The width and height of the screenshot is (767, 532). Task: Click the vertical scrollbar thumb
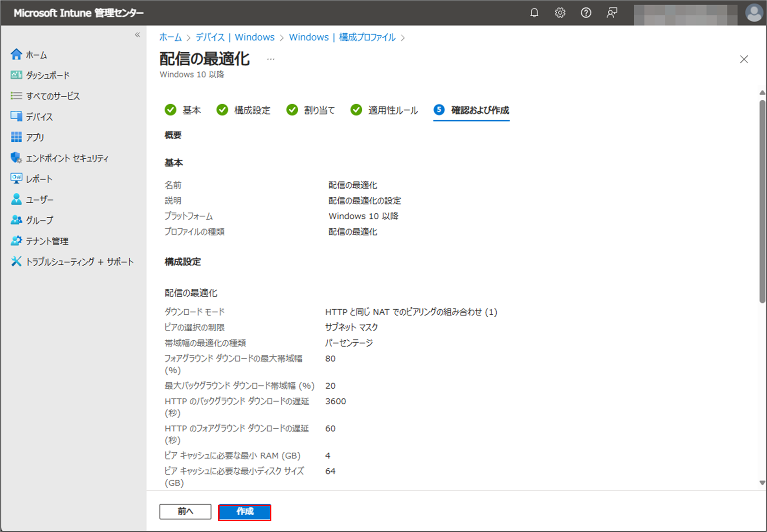(x=762, y=202)
